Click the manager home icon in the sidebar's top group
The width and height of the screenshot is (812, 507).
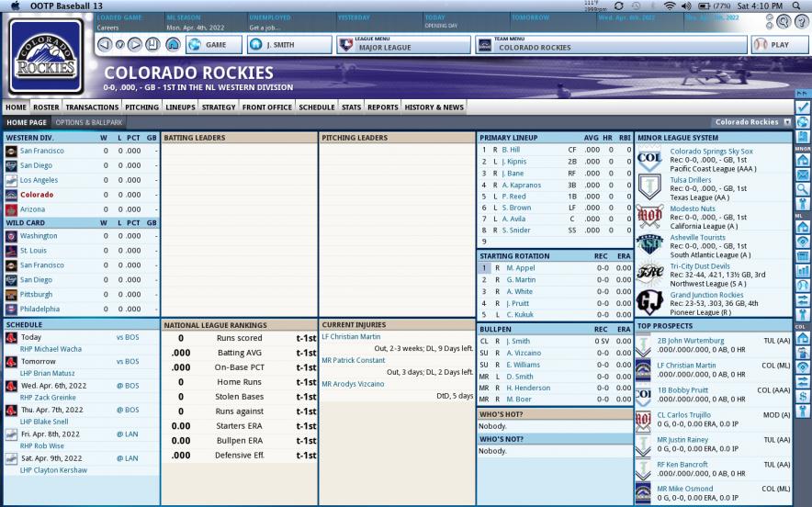coord(802,160)
